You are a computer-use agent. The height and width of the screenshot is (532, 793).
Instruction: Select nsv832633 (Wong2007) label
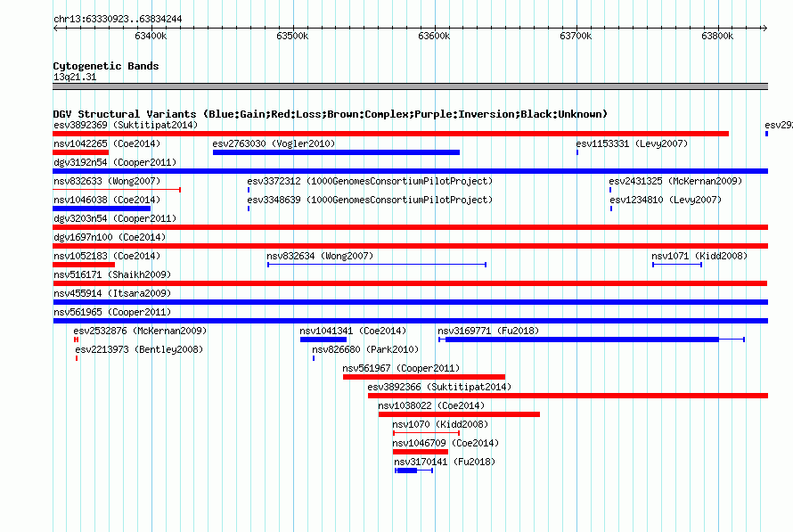[x=107, y=181]
